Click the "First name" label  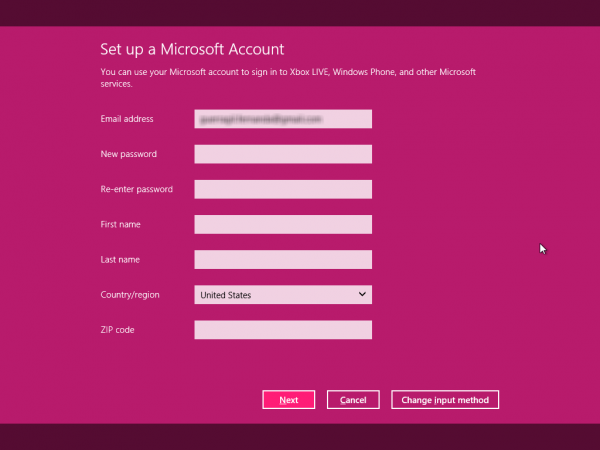point(121,224)
